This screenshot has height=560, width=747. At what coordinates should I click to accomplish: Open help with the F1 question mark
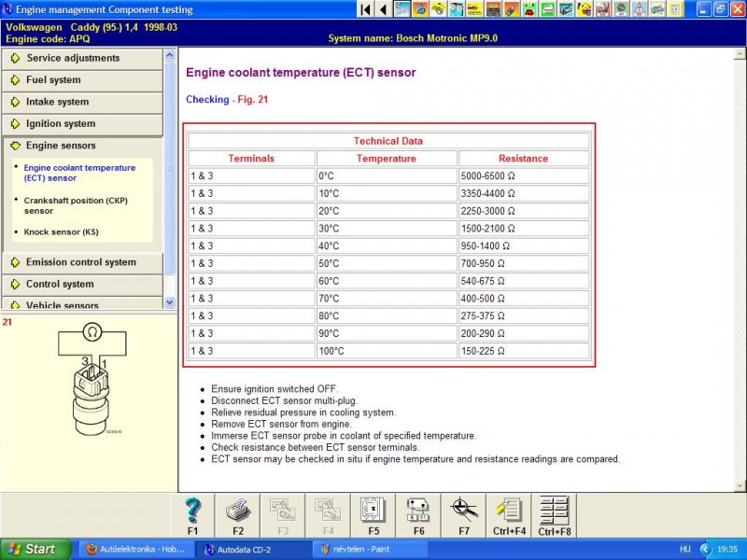[192, 516]
